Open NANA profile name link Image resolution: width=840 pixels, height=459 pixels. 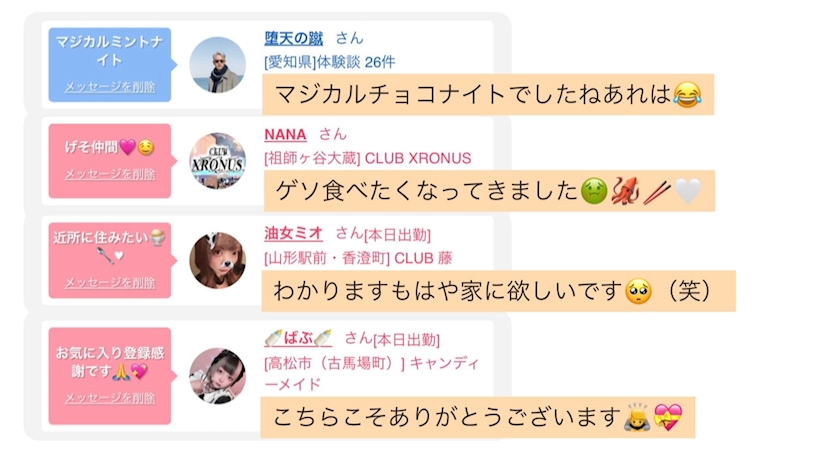(x=285, y=134)
